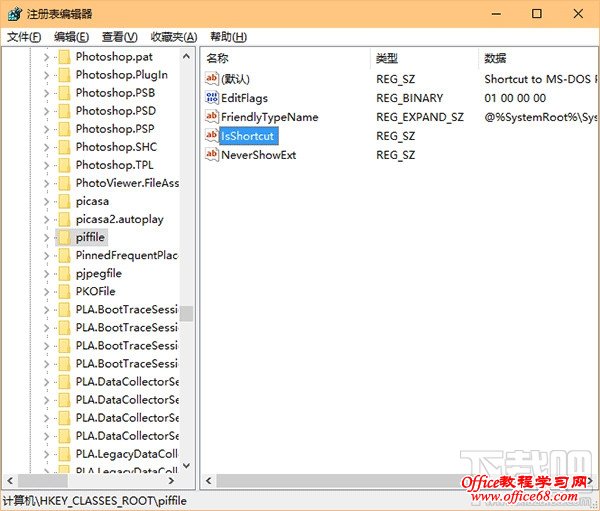Viewport: 600px width, 511px height.
Task: Click the status bar path HKEY_CLASSES_ROOT\piffile
Action: click(95, 501)
